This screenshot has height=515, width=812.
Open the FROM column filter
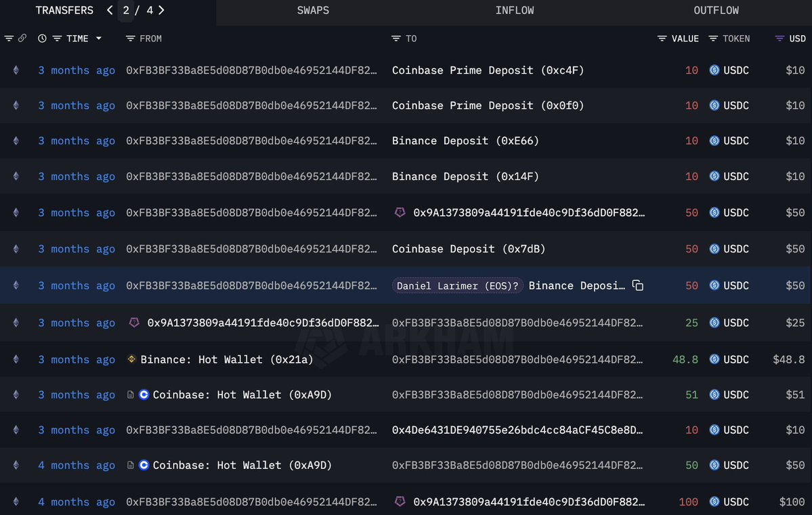pos(131,39)
